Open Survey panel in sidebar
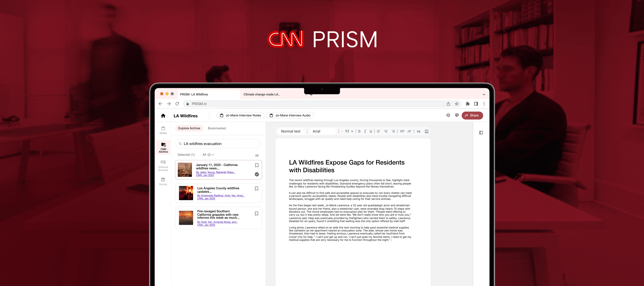The height and width of the screenshot is (286, 644). click(x=163, y=181)
